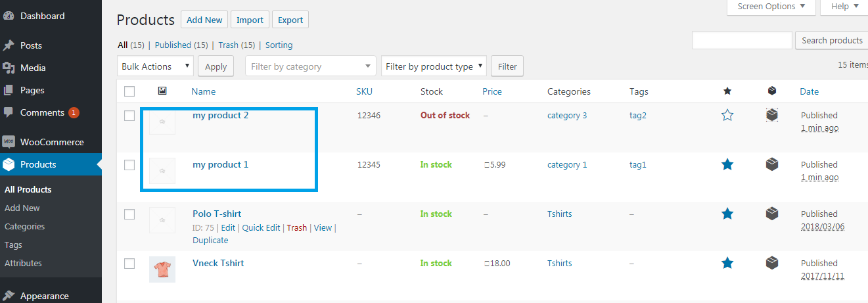Click the Comments bubble icon
The image size is (868, 303).
point(9,112)
